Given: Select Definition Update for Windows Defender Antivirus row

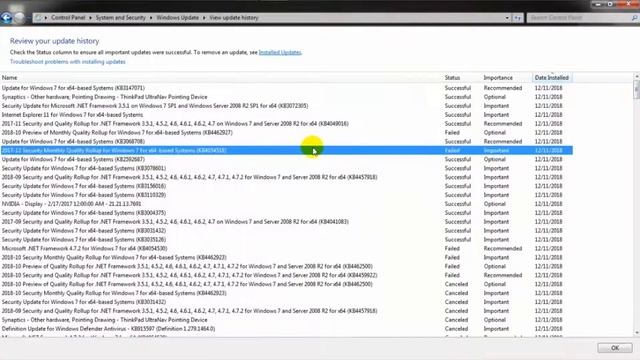Looking at the screenshot, I should click(287, 329).
